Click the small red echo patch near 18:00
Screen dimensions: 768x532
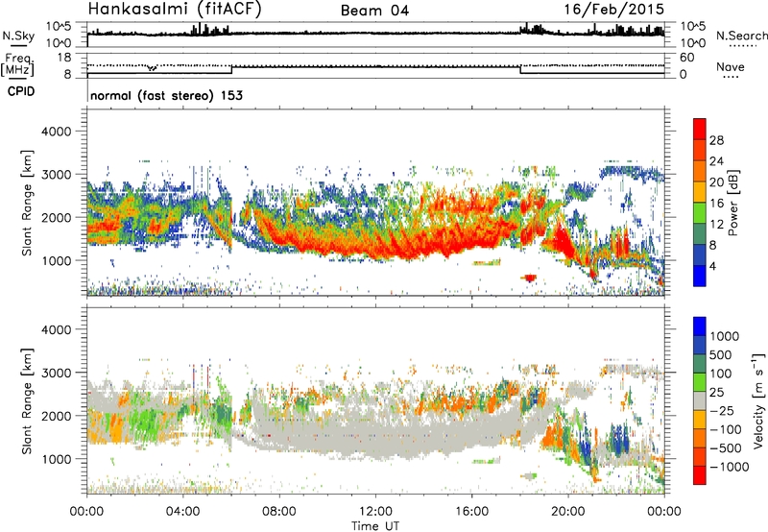click(530, 278)
